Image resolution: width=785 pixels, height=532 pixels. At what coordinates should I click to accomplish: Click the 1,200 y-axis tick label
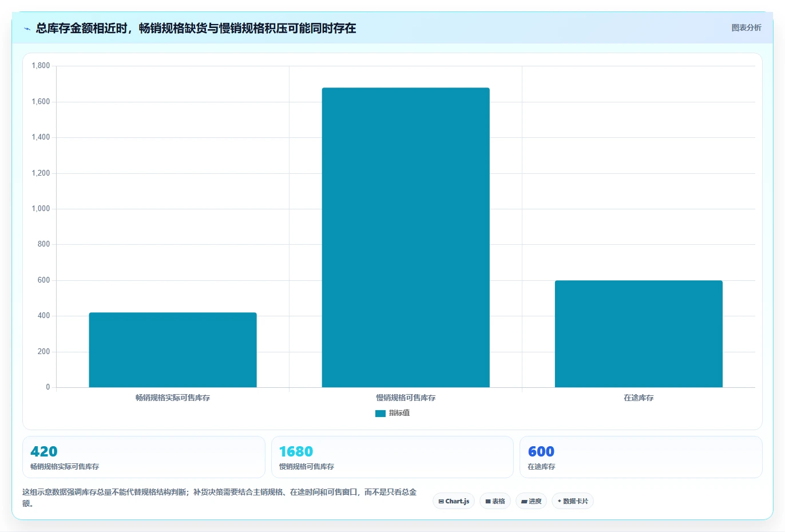pos(41,173)
